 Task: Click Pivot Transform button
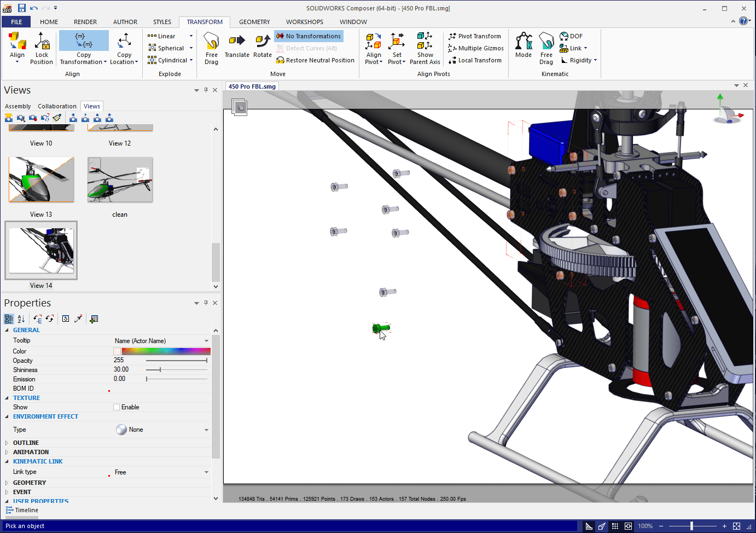(x=475, y=36)
